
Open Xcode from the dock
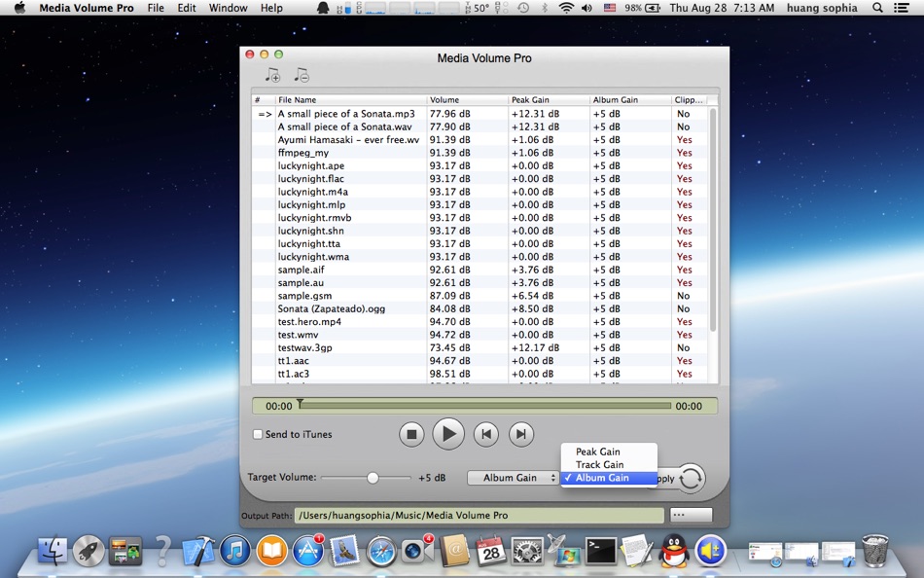pos(197,551)
